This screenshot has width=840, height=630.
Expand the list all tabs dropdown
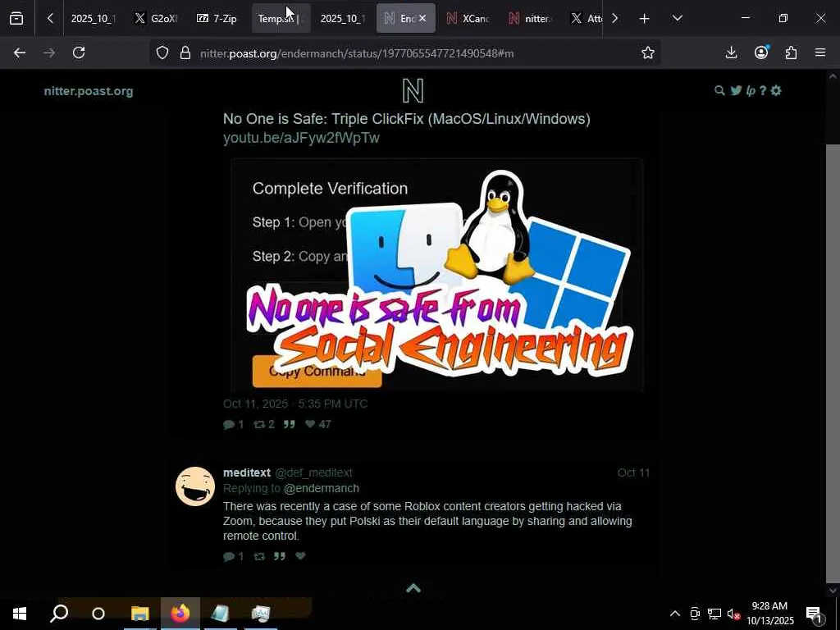pyautogui.click(x=677, y=18)
